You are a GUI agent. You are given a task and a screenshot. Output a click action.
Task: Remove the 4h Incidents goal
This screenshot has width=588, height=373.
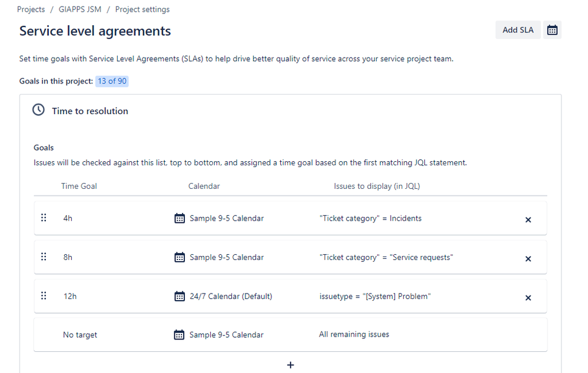coord(528,219)
